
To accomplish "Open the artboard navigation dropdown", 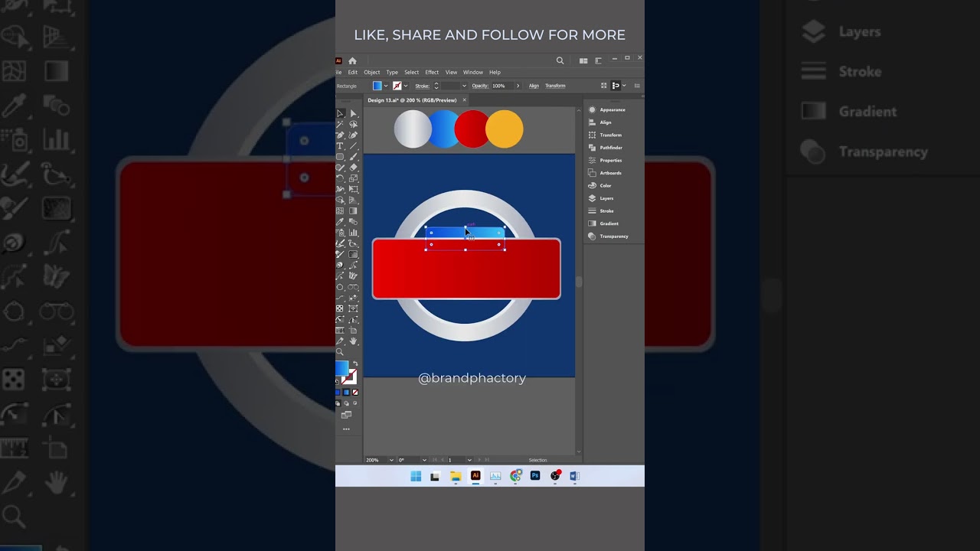I will click(469, 460).
